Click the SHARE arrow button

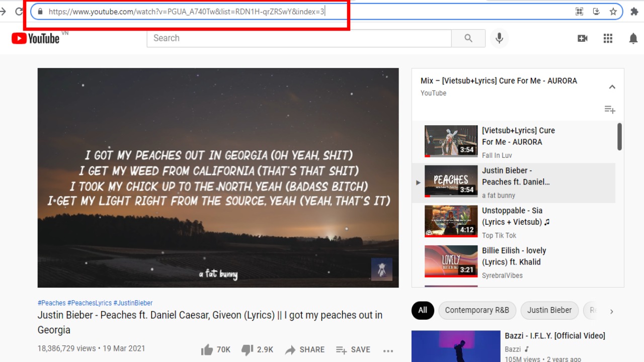tap(305, 350)
